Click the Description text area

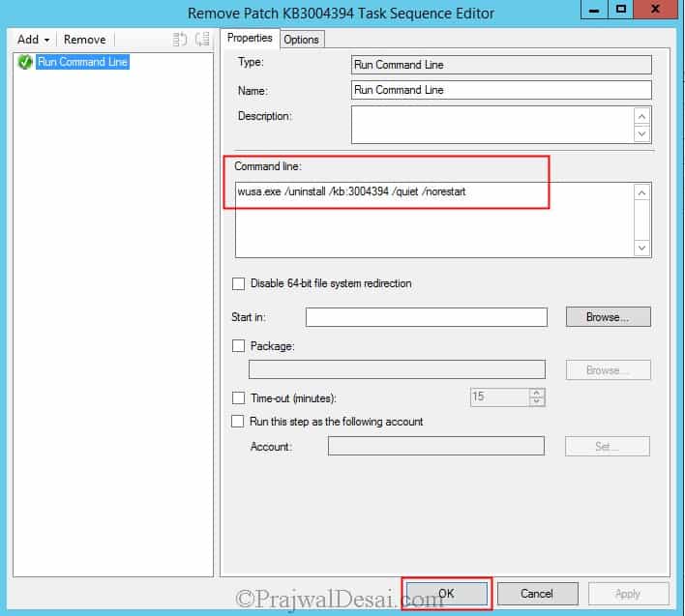(492, 125)
